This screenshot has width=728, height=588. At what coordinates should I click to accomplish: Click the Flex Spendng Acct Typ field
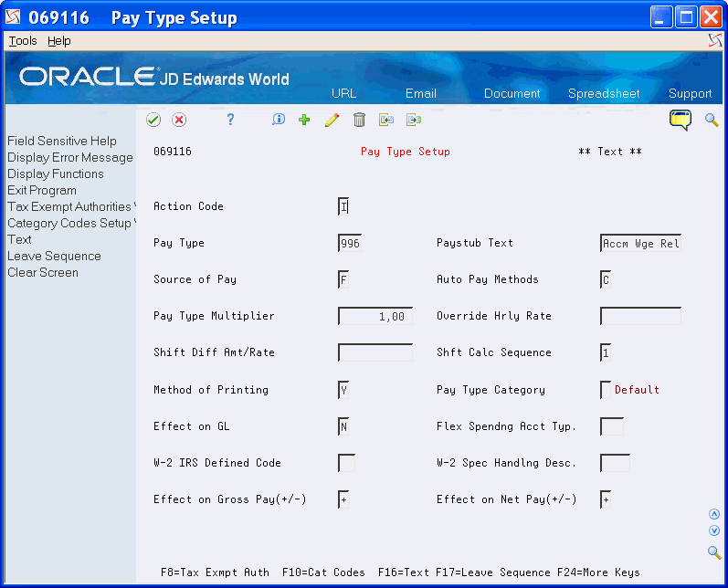611,427
